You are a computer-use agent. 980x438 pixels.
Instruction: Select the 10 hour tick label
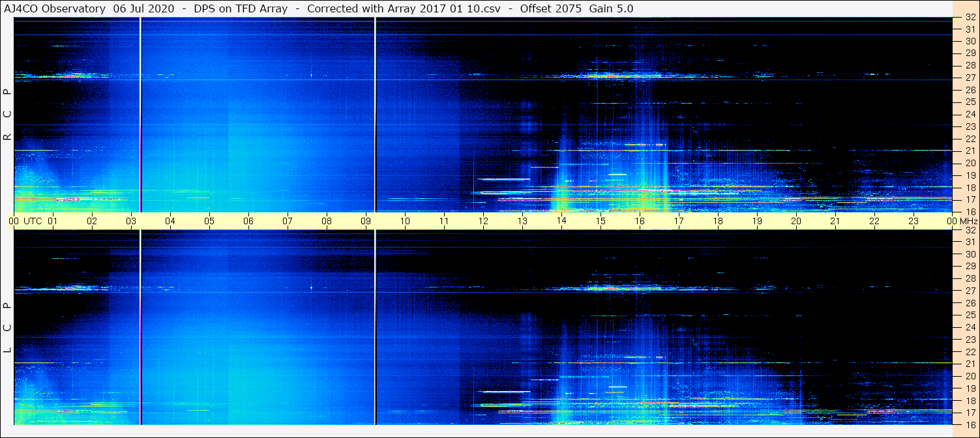pyautogui.click(x=405, y=221)
